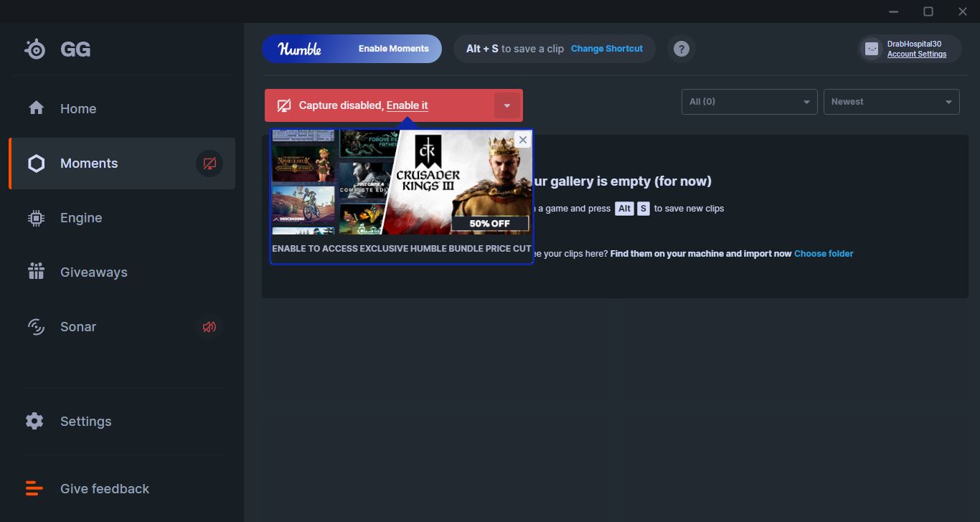980x522 pixels.
Task: Open Settings from the sidebar
Action: coord(122,421)
